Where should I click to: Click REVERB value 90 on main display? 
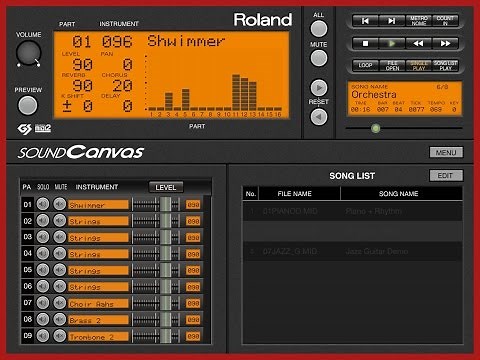pyautogui.click(x=83, y=86)
